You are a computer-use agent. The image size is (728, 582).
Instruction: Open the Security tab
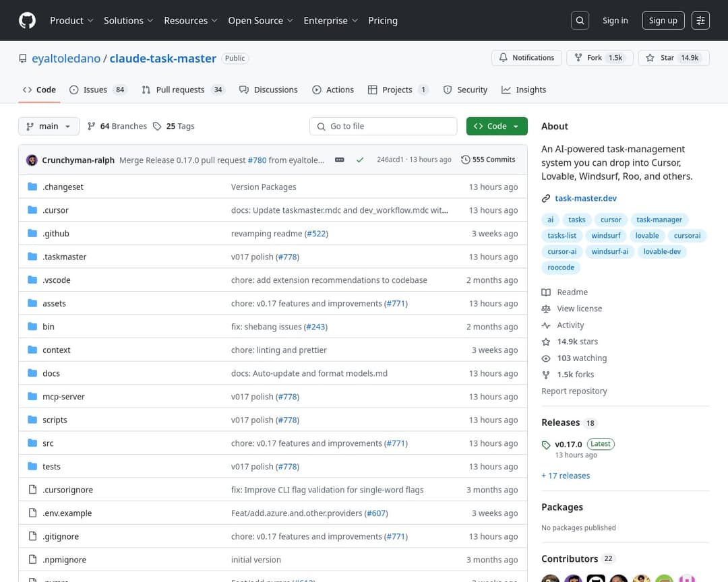click(465, 90)
